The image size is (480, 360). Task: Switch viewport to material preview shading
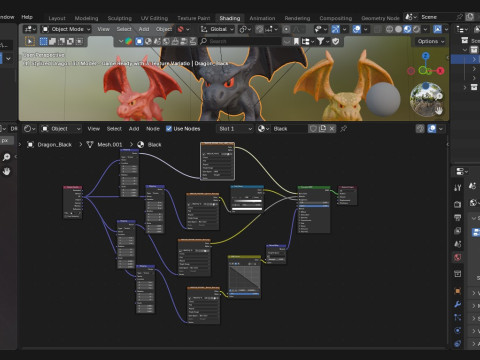[x=407, y=29]
